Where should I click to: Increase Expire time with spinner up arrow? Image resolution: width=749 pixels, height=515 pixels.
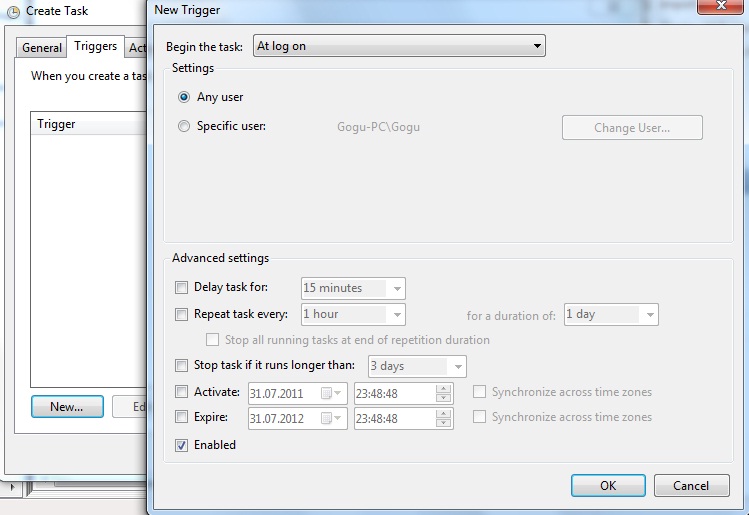444,414
